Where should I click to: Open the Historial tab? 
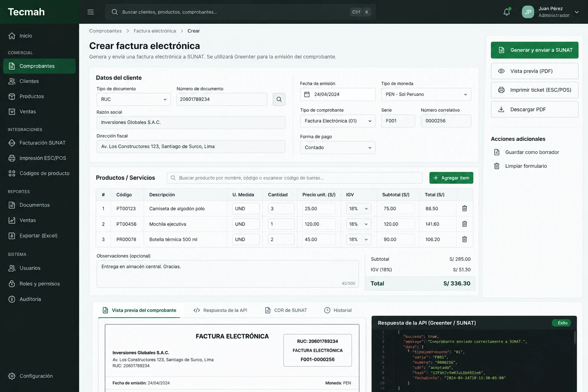(338, 310)
